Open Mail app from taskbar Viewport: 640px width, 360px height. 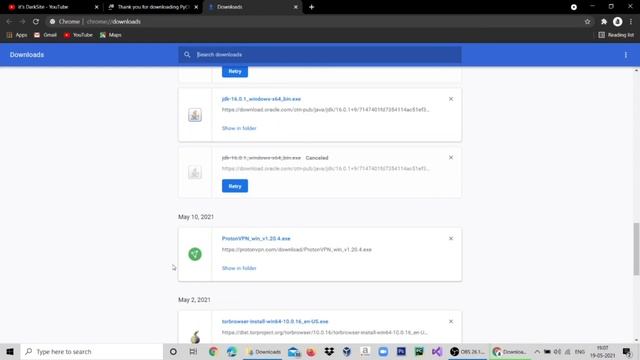coord(293,351)
